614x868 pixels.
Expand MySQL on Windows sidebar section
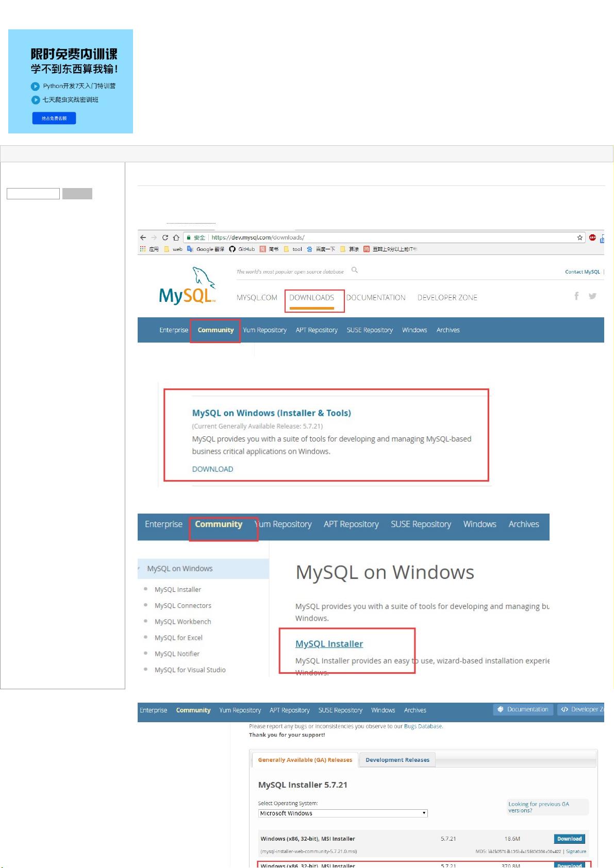(x=179, y=569)
